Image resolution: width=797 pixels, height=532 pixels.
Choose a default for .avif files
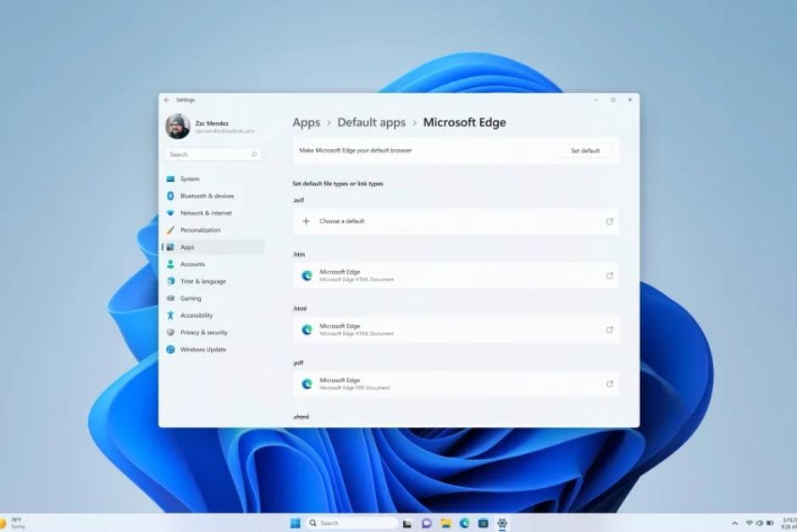coord(456,221)
